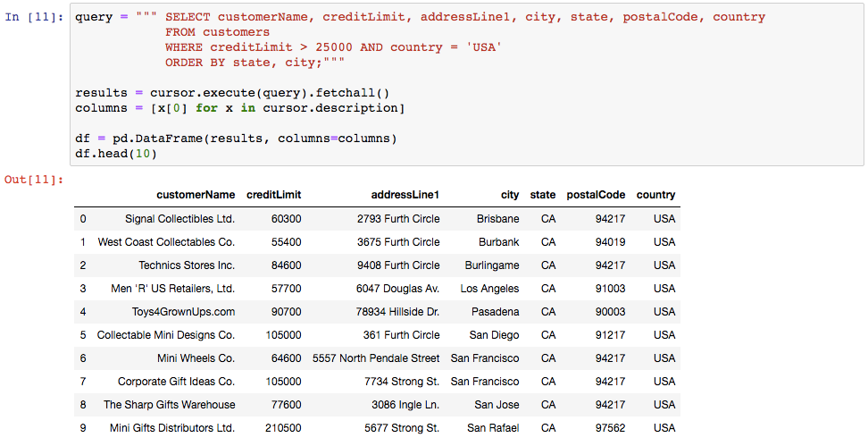868x446 pixels.
Task: Click credit limit value 210500
Action: 283,428
